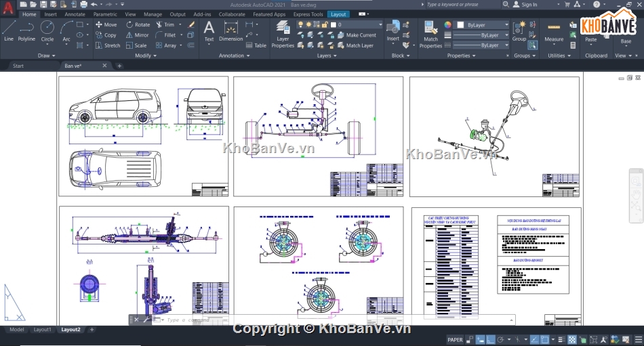Screen dimensions: 644x346
Task: Switch to the Layout1 tab
Action: [42, 330]
